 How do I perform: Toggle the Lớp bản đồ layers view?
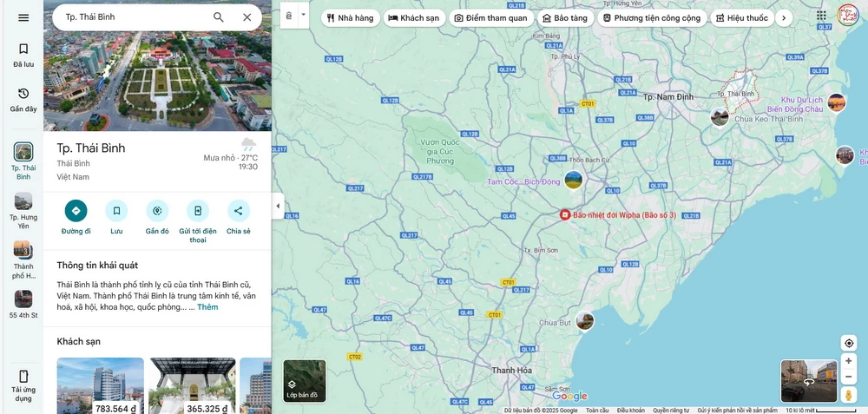pos(304,381)
